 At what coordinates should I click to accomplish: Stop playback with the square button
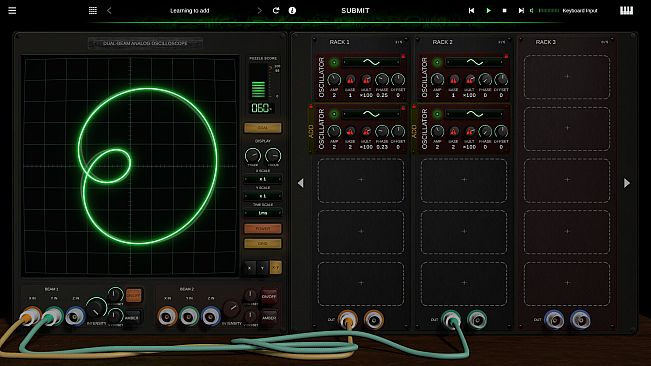coord(504,10)
